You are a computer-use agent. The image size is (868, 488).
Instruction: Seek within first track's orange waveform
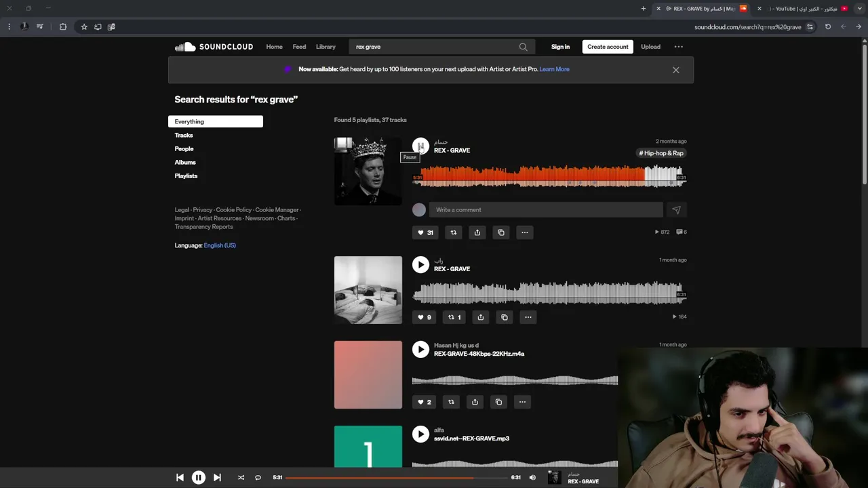point(549,176)
